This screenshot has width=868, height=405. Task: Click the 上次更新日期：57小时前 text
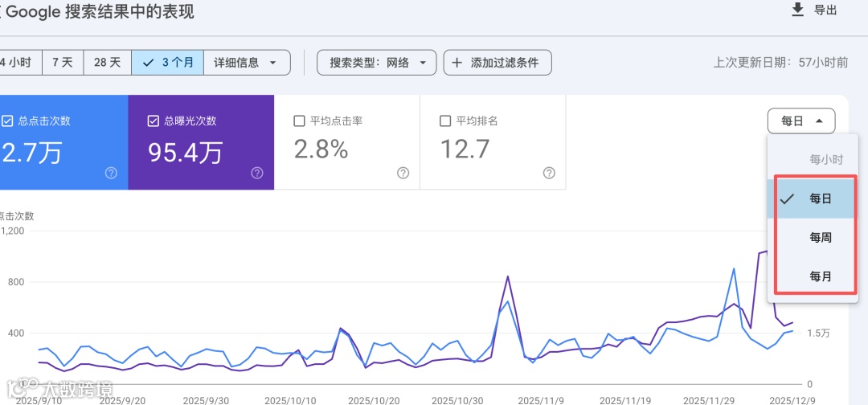(780, 63)
